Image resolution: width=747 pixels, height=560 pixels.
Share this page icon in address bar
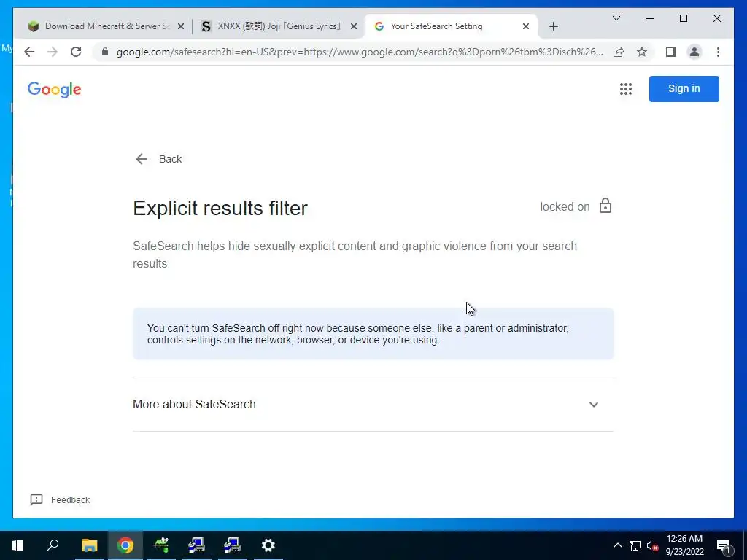[619, 52]
